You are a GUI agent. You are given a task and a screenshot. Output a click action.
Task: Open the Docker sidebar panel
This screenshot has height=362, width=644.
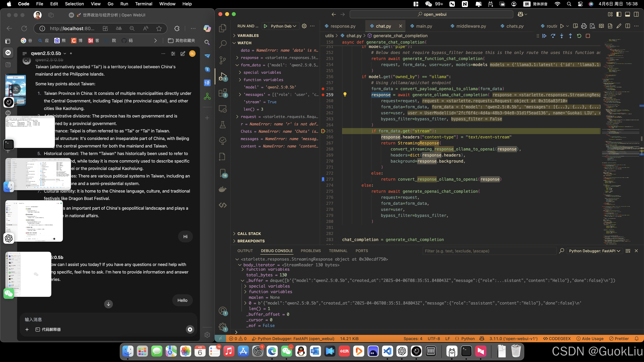(x=222, y=189)
